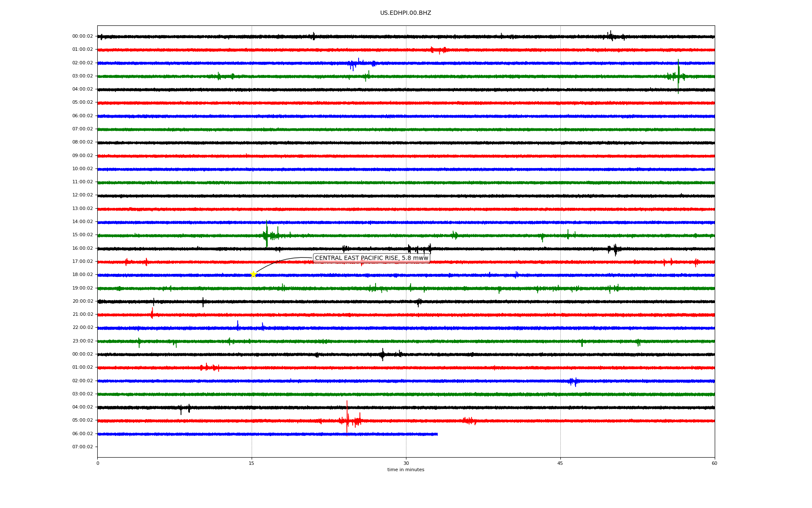
Task: Click the 18:00:02 row time label
Action: click(82, 275)
